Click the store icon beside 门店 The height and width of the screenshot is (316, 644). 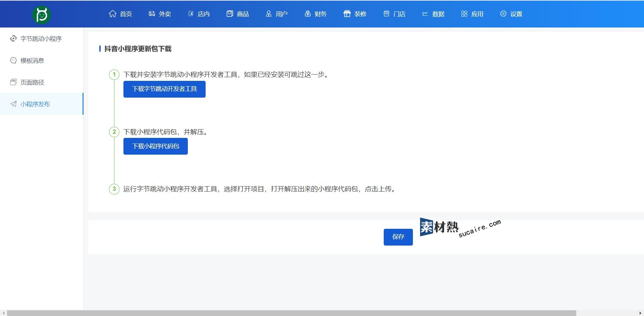tap(386, 14)
